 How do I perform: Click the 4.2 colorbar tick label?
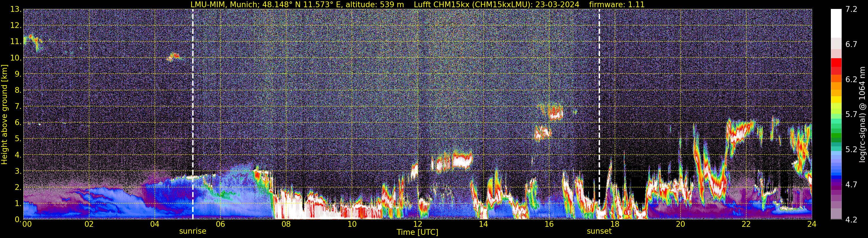(x=851, y=220)
